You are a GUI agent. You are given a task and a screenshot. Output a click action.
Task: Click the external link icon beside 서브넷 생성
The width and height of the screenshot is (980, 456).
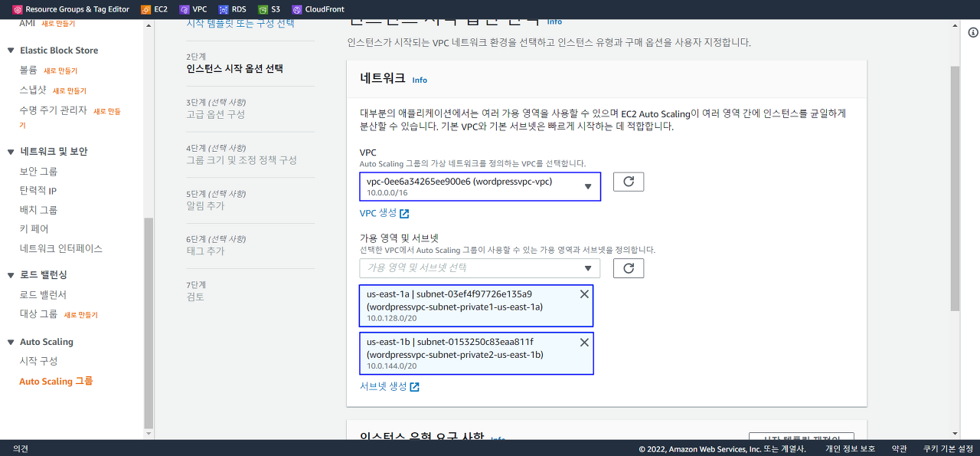pos(414,387)
